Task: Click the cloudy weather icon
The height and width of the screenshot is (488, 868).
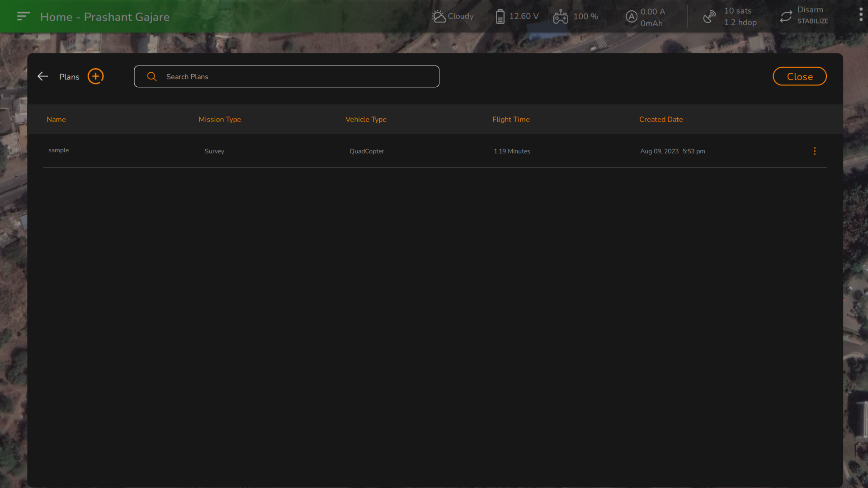Action: pos(439,16)
